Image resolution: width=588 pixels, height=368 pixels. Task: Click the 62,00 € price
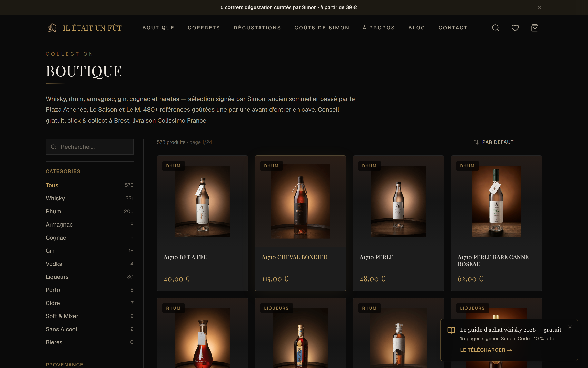tap(470, 279)
